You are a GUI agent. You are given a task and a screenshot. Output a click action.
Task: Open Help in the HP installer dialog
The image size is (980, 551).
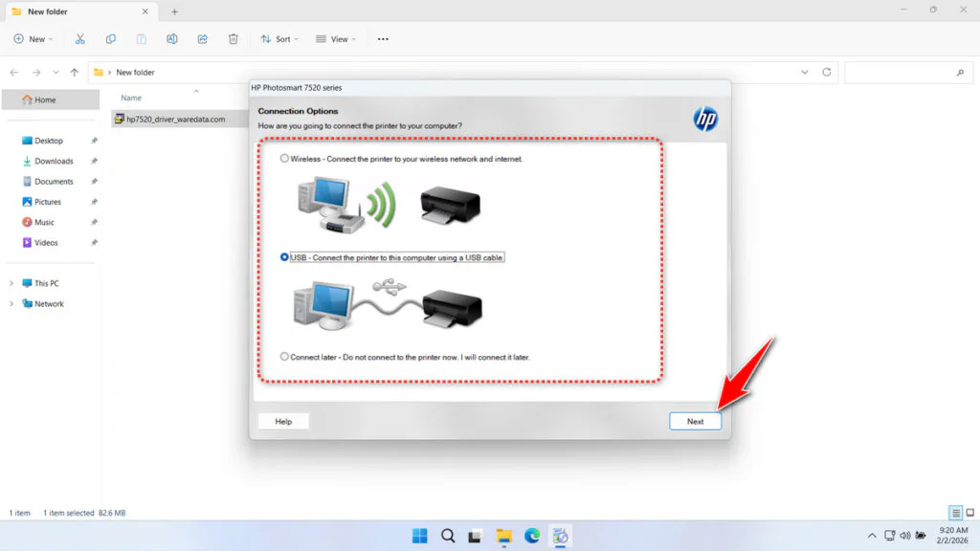(282, 421)
